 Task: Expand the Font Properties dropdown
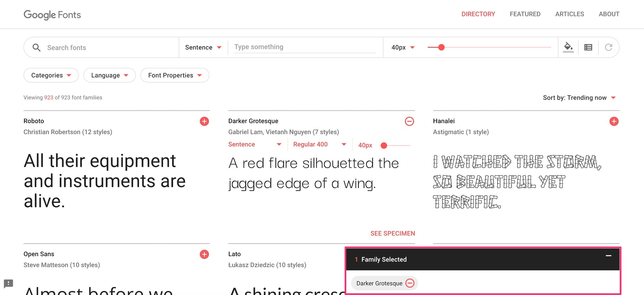pos(175,75)
